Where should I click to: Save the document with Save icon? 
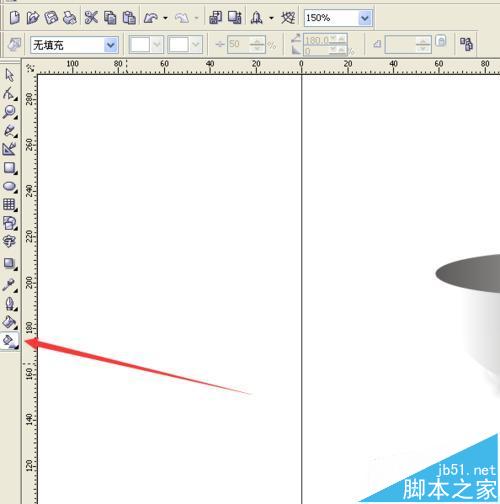click(x=51, y=18)
